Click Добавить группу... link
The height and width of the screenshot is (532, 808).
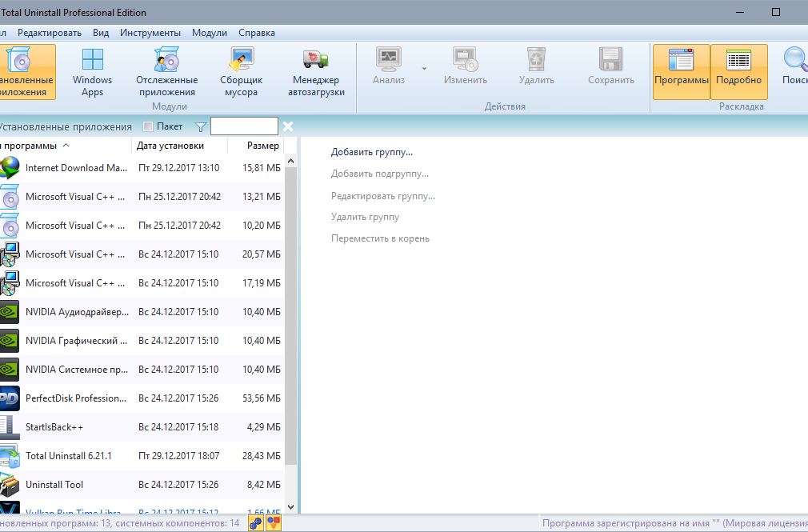(x=371, y=152)
